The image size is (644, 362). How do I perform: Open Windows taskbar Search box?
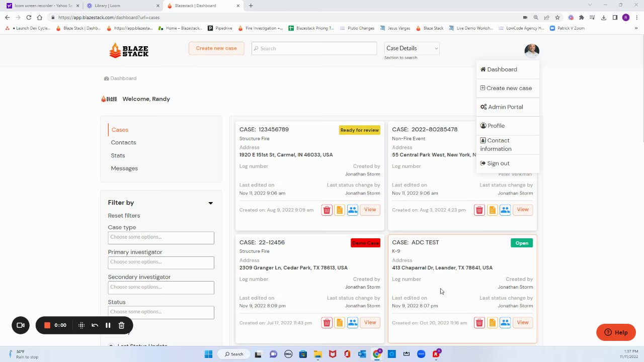coord(234,354)
